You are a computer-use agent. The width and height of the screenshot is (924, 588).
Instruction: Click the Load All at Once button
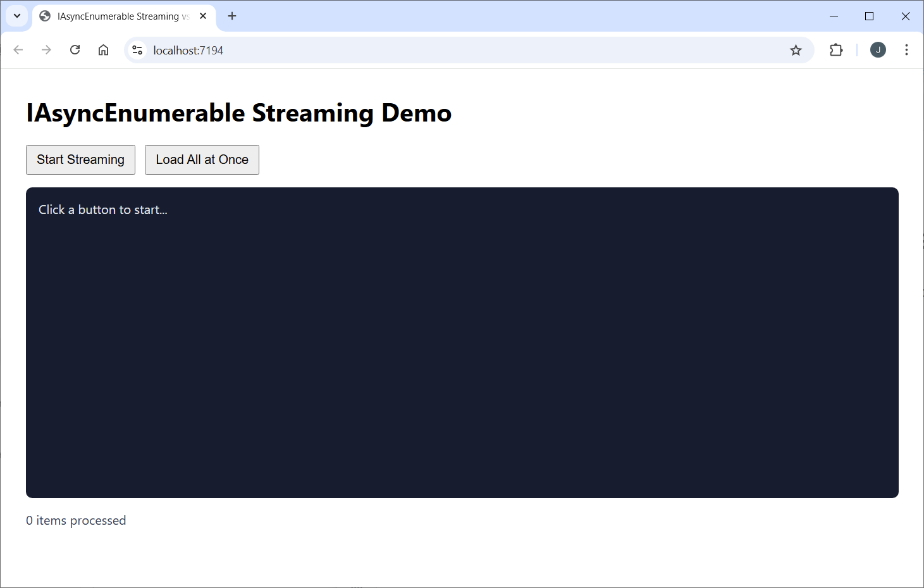201,160
